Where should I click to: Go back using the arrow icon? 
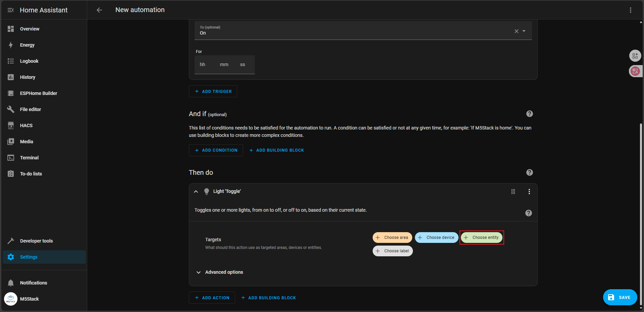pyautogui.click(x=99, y=10)
